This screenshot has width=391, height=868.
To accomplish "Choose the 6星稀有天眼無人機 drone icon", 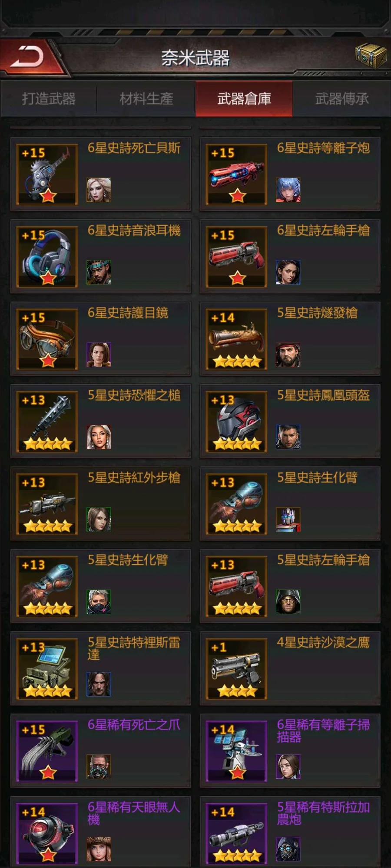I will 47,834.
